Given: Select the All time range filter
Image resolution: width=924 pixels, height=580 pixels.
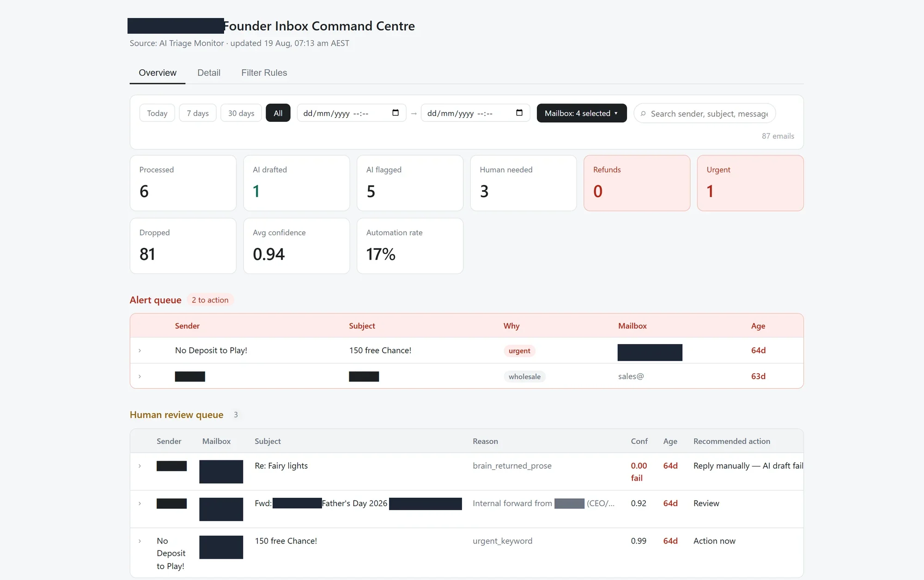Looking at the screenshot, I should click(x=278, y=113).
